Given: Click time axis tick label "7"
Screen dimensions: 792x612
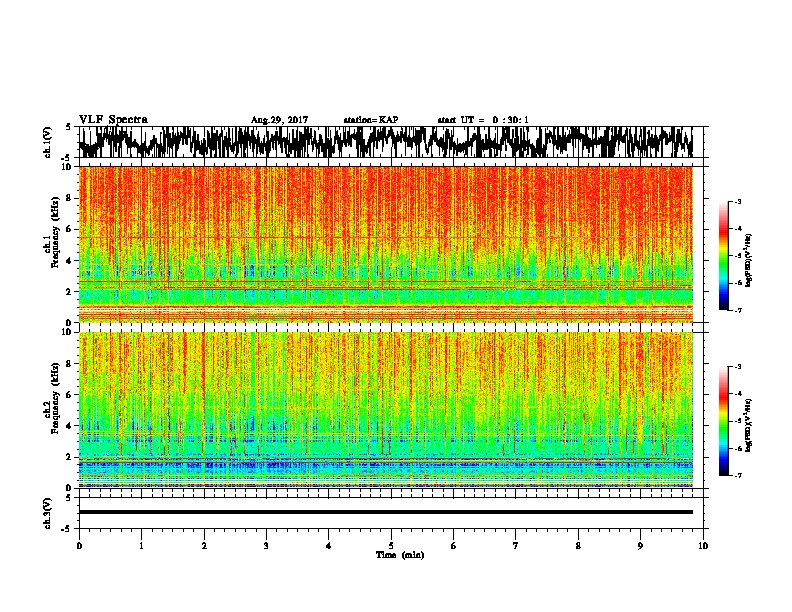Looking at the screenshot, I should pyautogui.click(x=516, y=546).
